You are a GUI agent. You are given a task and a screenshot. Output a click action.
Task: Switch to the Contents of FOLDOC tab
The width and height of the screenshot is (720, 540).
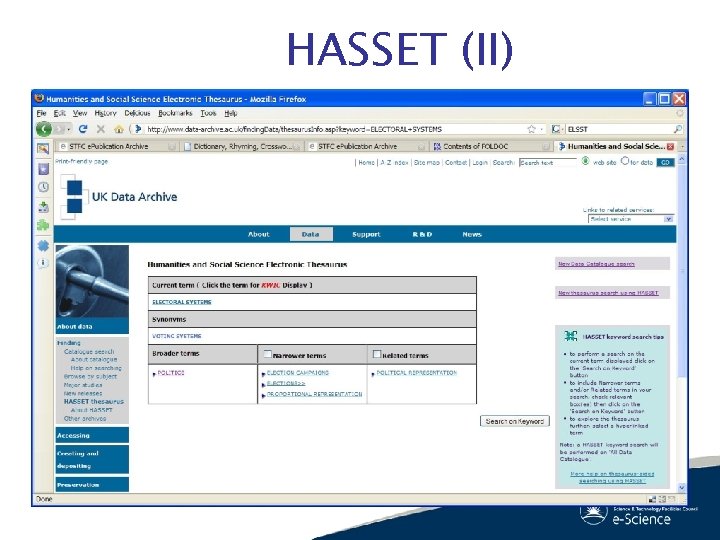tap(490, 146)
